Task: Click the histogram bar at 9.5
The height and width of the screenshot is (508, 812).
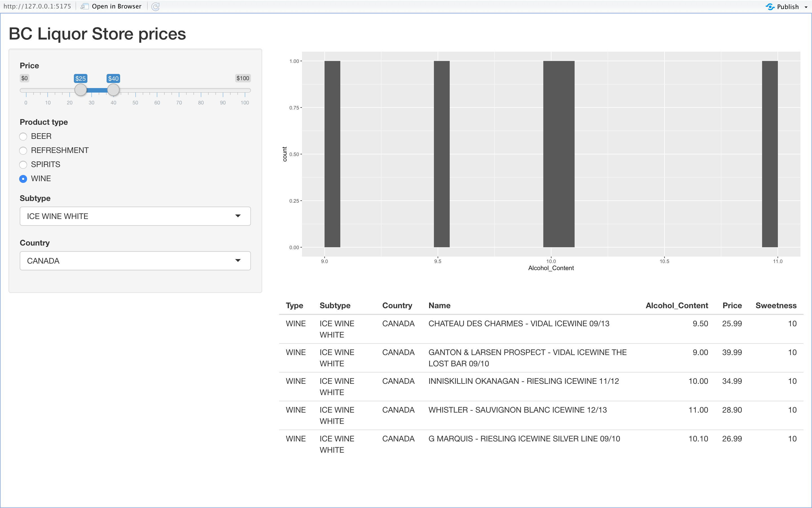Action: click(442, 154)
